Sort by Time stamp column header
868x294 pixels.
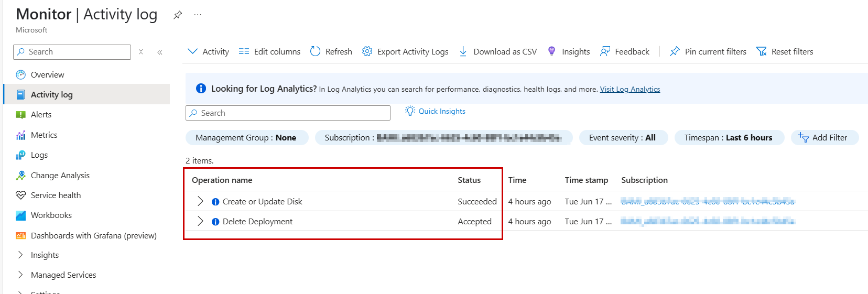click(587, 180)
